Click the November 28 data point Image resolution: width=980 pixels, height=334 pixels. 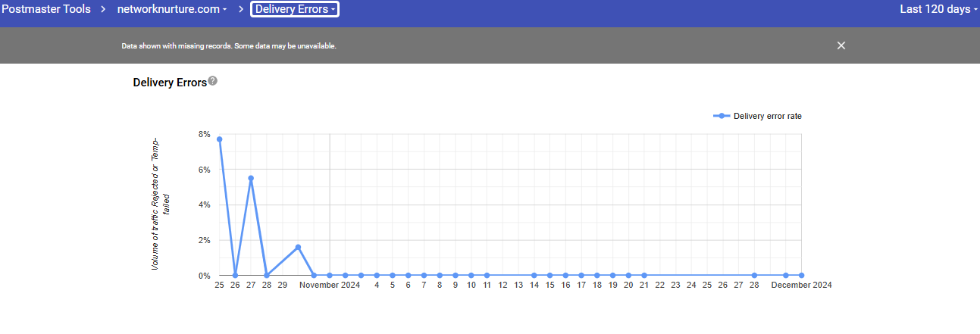pyautogui.click(x=754, y=276)
